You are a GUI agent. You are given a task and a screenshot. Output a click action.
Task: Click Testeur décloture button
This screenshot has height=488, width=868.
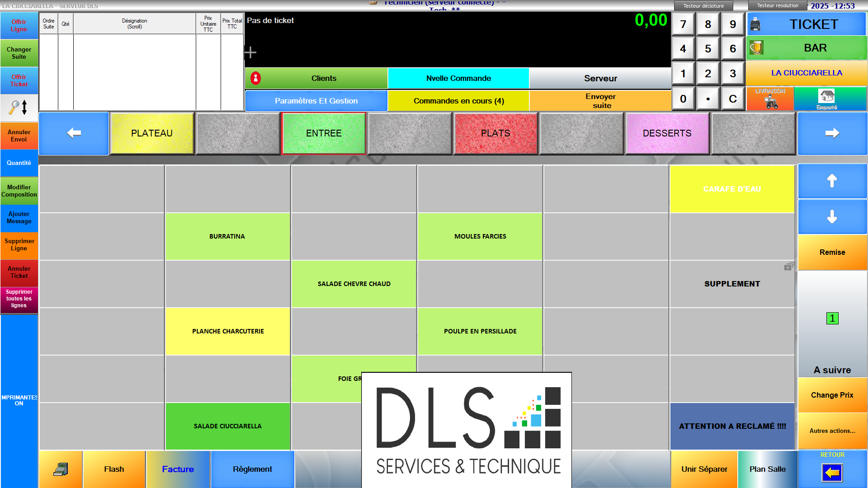coord(703,6)
